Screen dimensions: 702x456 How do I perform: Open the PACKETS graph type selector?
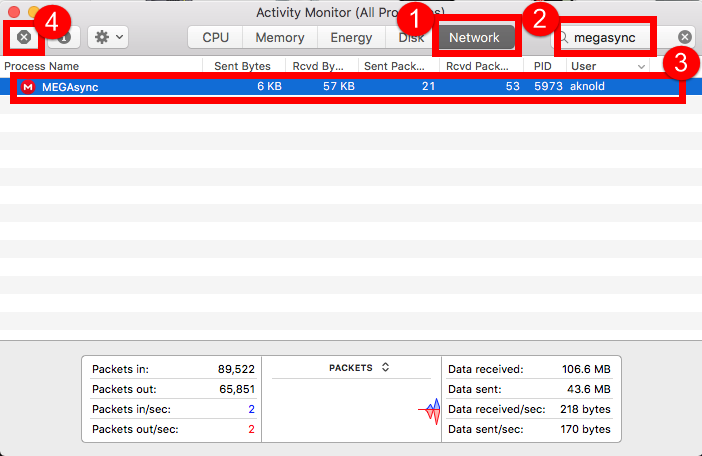click(358, 368)
